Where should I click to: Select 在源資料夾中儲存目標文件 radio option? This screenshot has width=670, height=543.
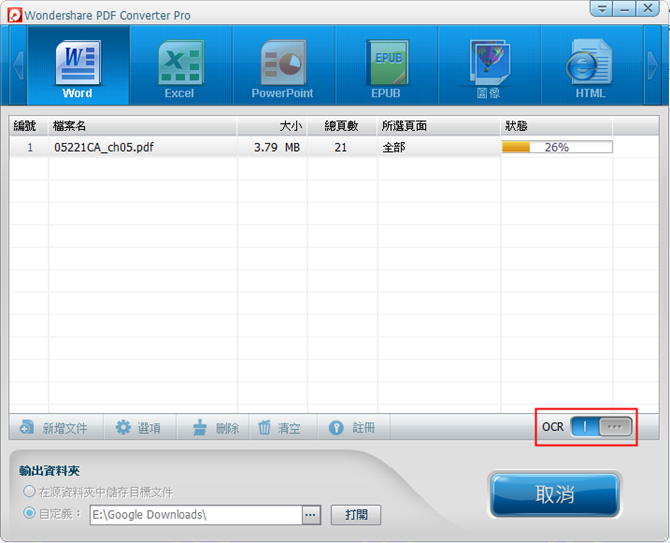click(x=29, y=491)
